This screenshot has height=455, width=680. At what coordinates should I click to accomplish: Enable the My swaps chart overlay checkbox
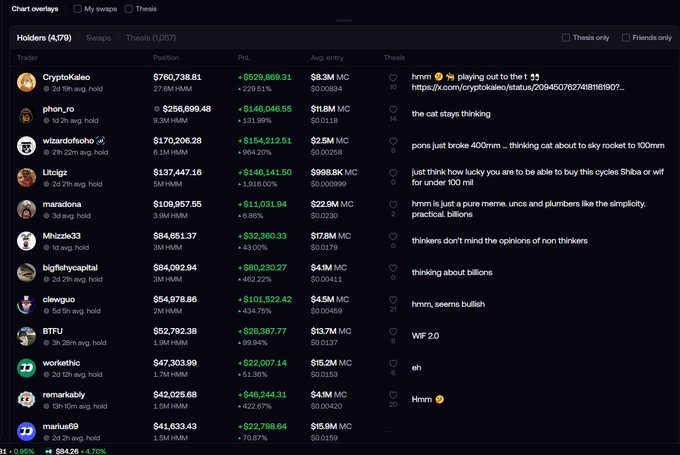[77, 9]
